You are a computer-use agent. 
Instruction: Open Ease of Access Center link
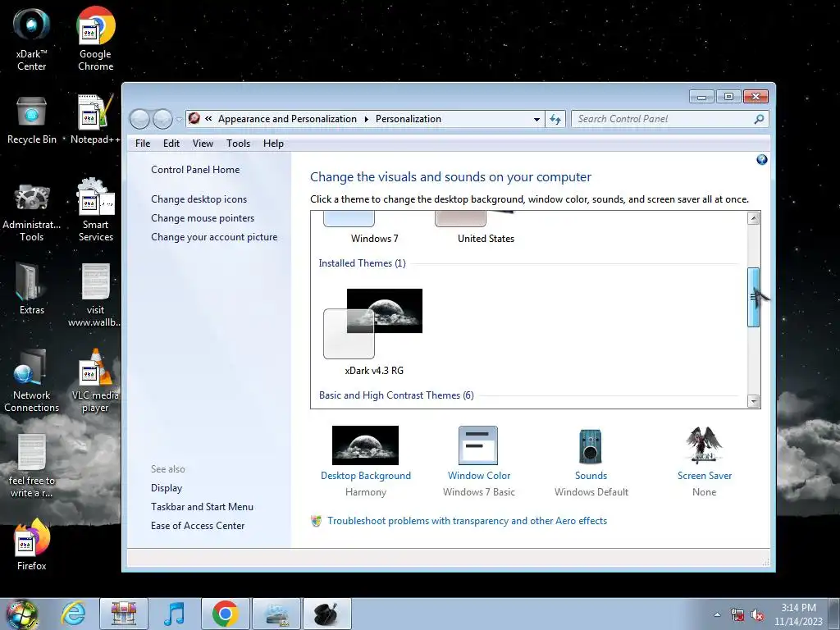(198, 526)
